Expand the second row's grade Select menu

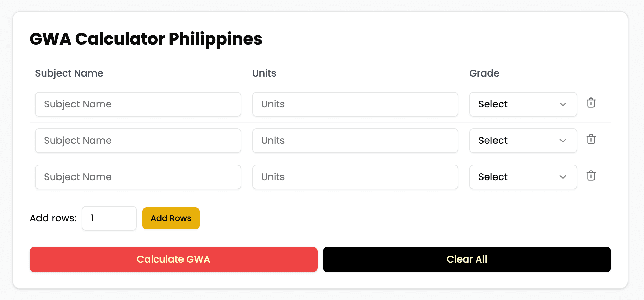[523, 141]
